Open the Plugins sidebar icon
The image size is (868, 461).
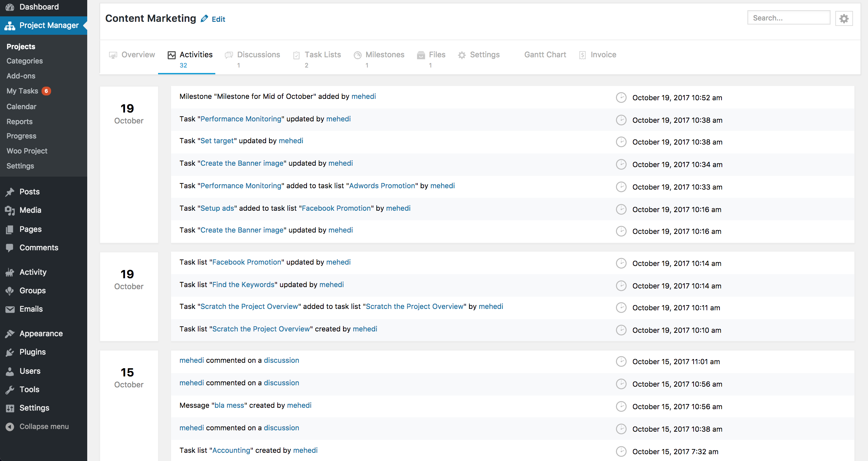point(10,352)
